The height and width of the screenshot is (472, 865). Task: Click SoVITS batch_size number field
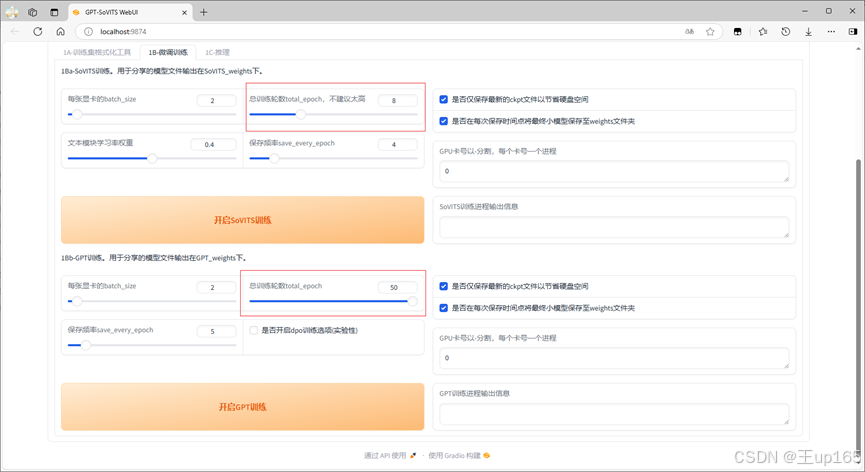pyautogui.click(x=216, y=100)
